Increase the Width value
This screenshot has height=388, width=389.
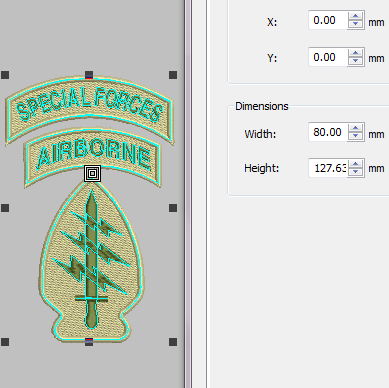click(x=356, y=128)
